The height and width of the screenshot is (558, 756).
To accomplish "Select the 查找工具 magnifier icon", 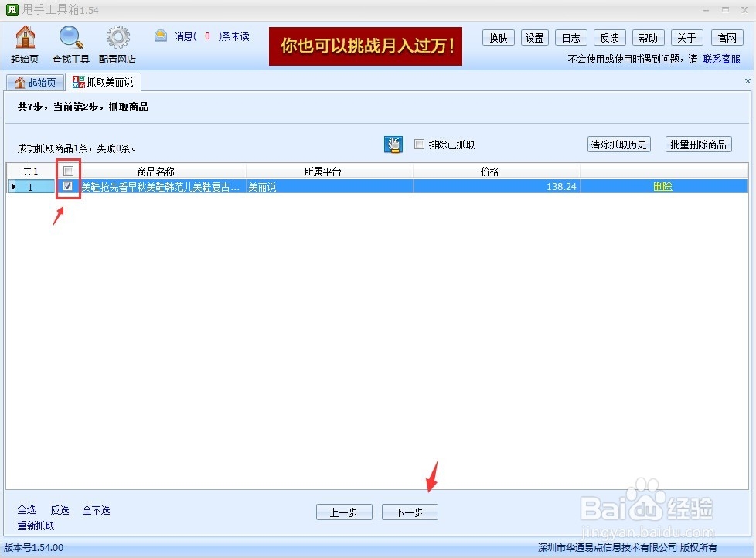I will point(70,44).
